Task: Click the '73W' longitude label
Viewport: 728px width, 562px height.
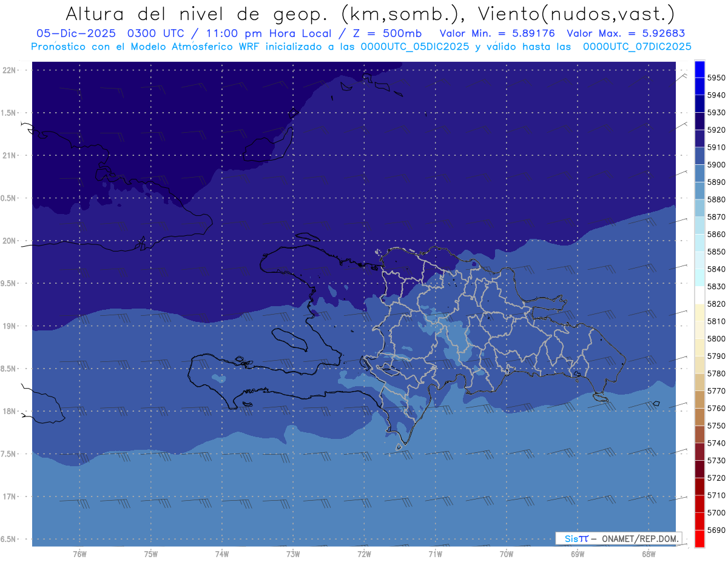Action: click(x=293, y=554)
